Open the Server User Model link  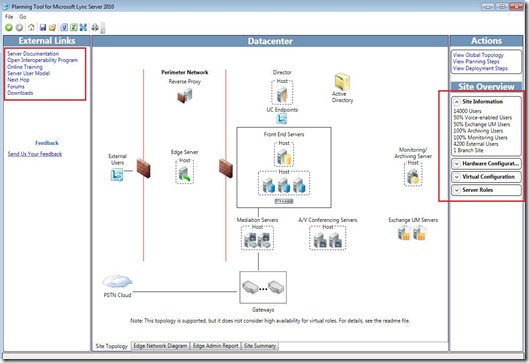(x=29, y=73)
